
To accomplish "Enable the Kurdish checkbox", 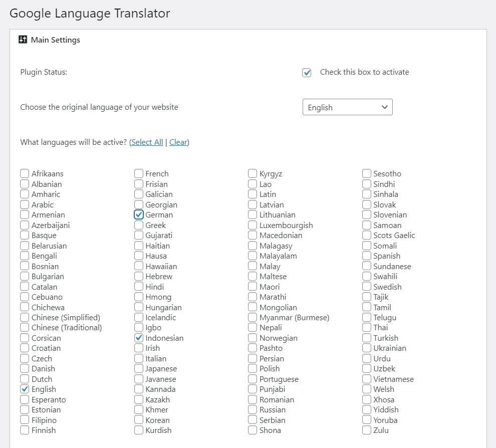I will click(139, 430).
